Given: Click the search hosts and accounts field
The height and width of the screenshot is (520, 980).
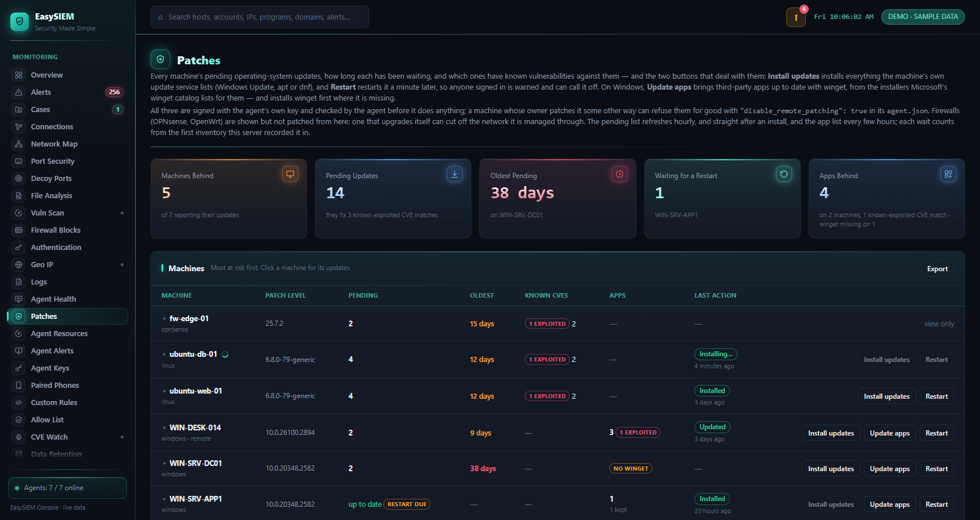Looking at the screenshot, I should 260,17.
